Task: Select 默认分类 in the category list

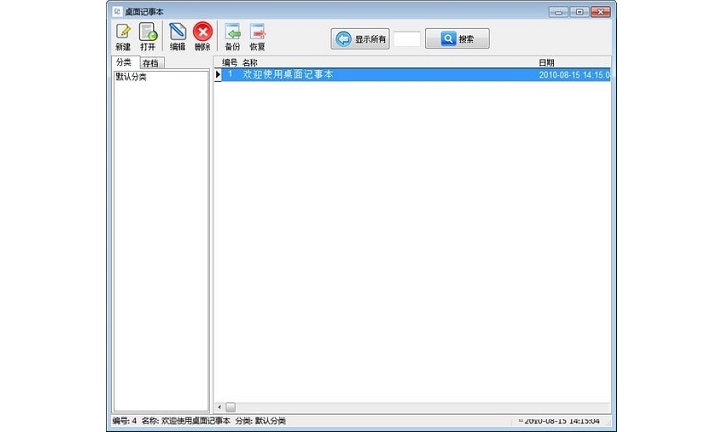Action: tap(131, 76)
